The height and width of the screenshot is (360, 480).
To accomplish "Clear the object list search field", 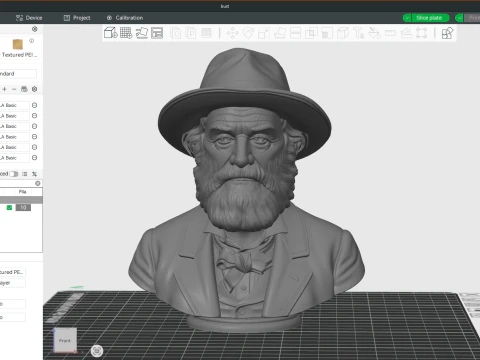I will click(x=38, y=183).
